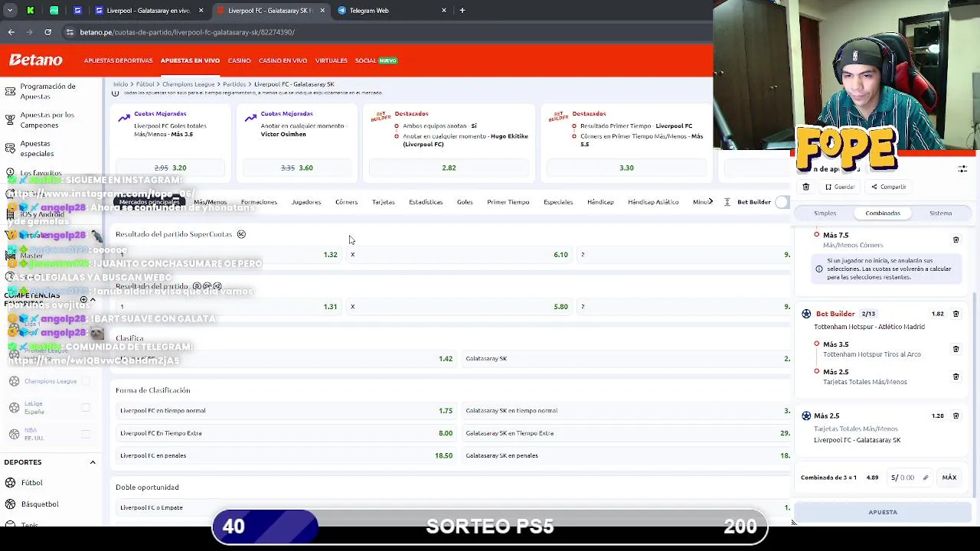
Task: Switch to the Córners market tab
Action: click(x=346, y=202)
